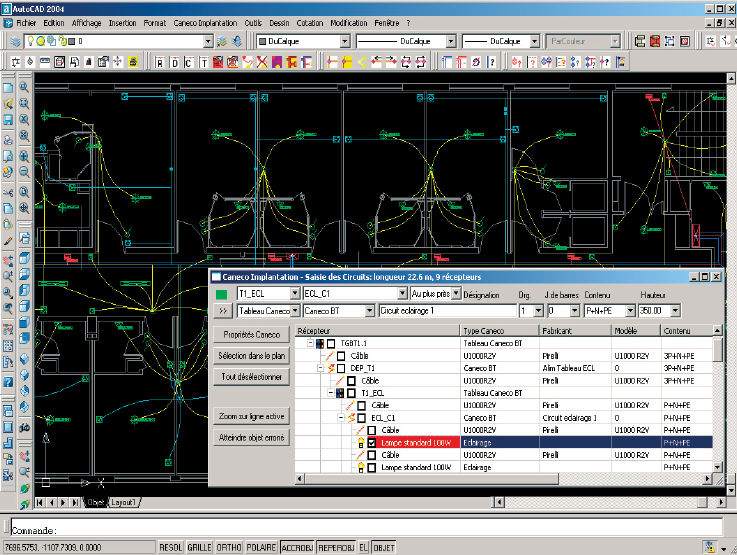The height and width of the screenshot is (555, 737).
Task: Click the Récepteur column header
Action: (x=377, y=331)
